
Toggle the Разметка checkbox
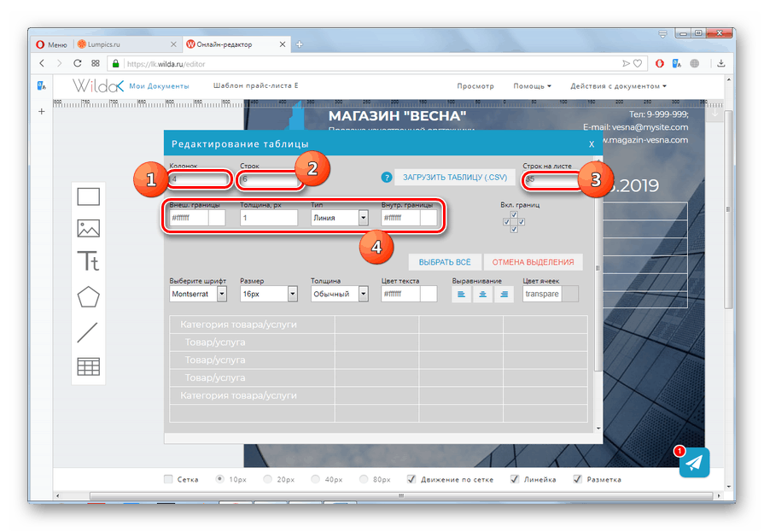tap(577, 479)
